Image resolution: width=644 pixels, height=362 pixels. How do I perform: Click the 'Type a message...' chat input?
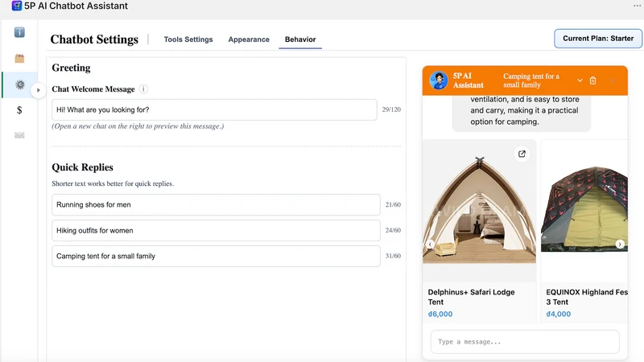pos(525,341)
